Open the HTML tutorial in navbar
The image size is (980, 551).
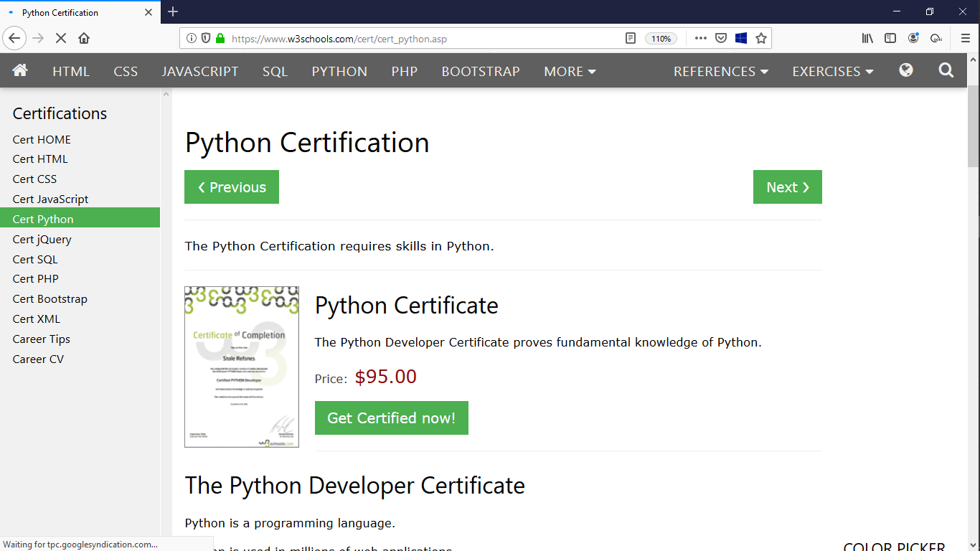click(71, 71)
